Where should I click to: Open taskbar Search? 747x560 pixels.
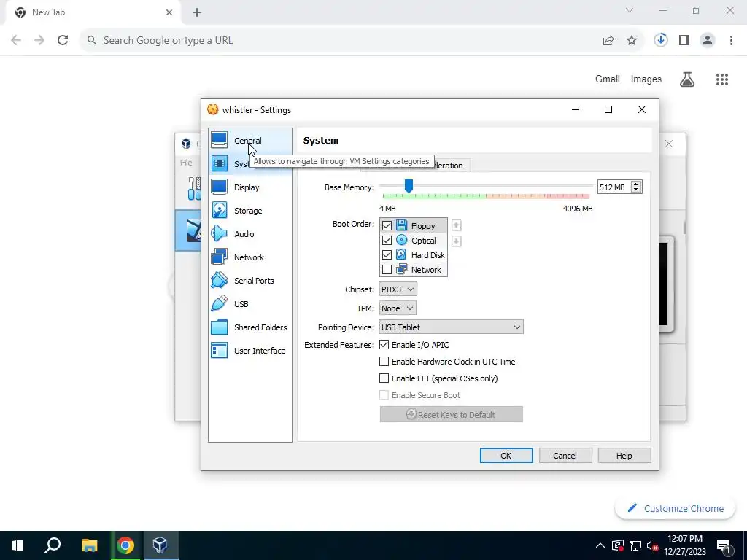53,545
